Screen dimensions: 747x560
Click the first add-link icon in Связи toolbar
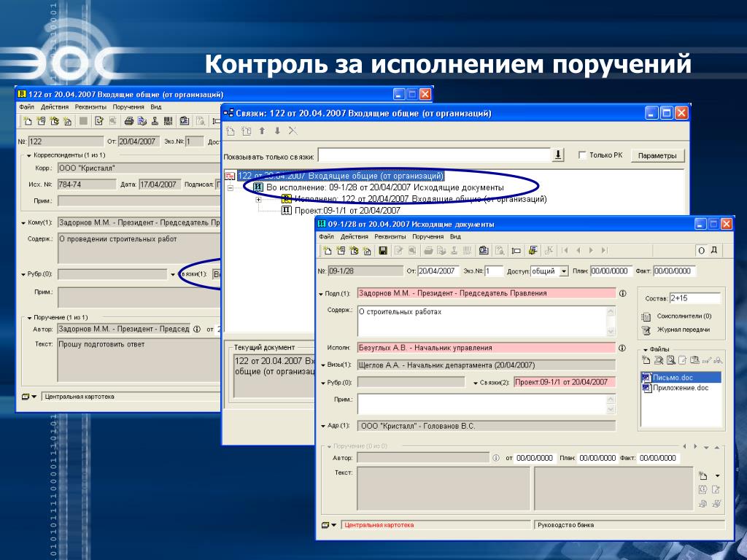[x=231, y=131]
